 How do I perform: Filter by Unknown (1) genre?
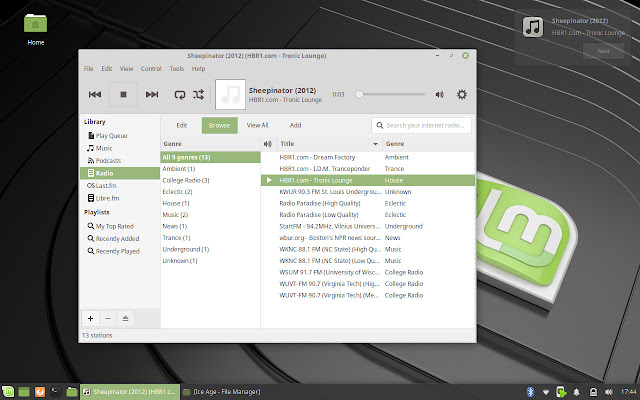210,260
